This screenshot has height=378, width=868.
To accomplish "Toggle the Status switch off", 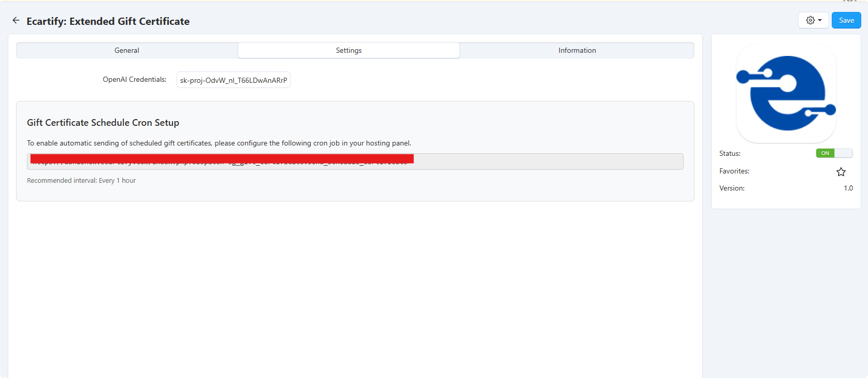I will (x=834, y=153).
